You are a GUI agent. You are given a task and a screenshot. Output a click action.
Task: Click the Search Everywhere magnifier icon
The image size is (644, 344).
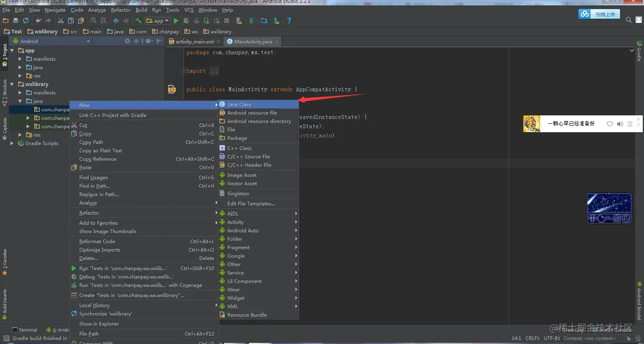tap(629, 20)
